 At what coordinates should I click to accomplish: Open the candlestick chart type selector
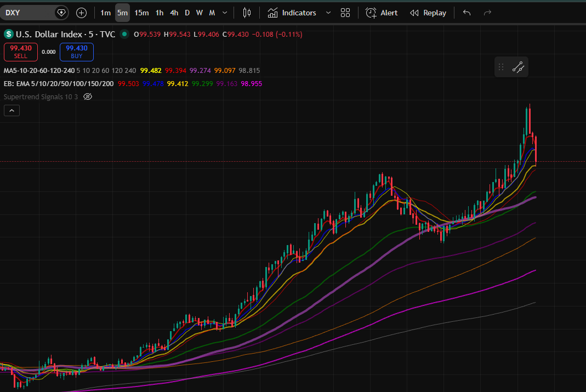[x=247, y=13]
